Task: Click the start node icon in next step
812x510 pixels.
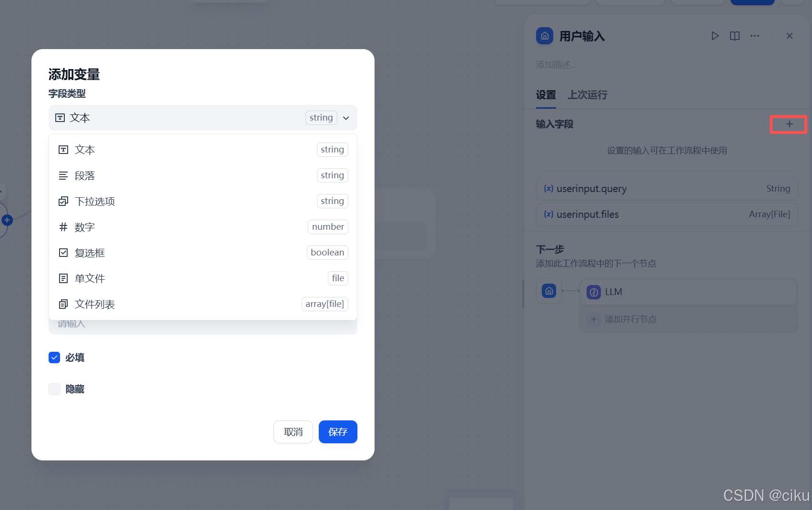Action: pos(549,291)
